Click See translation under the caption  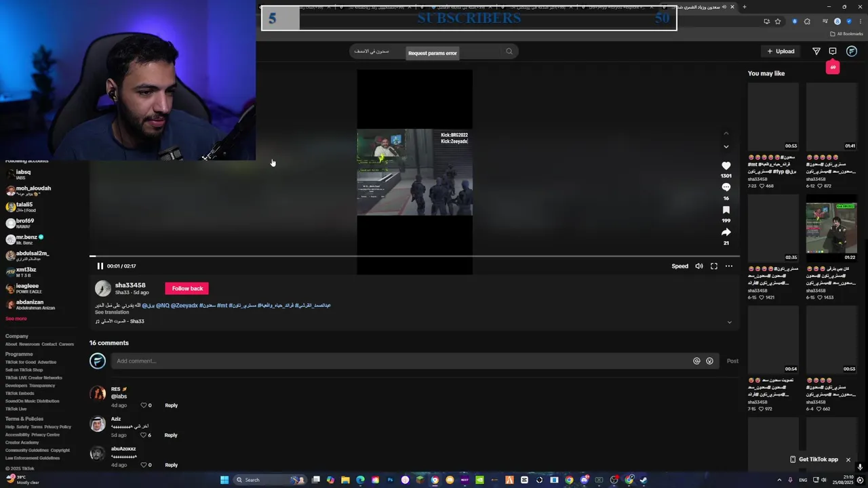coord(112,312)
